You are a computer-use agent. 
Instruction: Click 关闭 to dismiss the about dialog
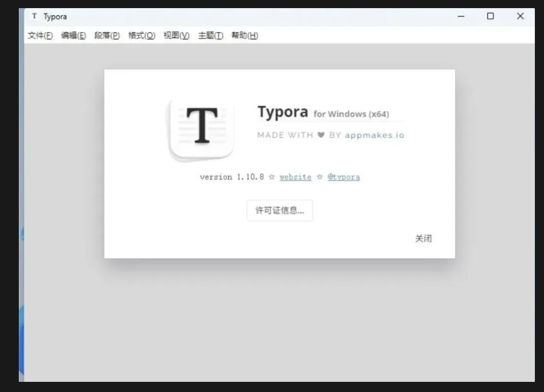click(424, 239)
